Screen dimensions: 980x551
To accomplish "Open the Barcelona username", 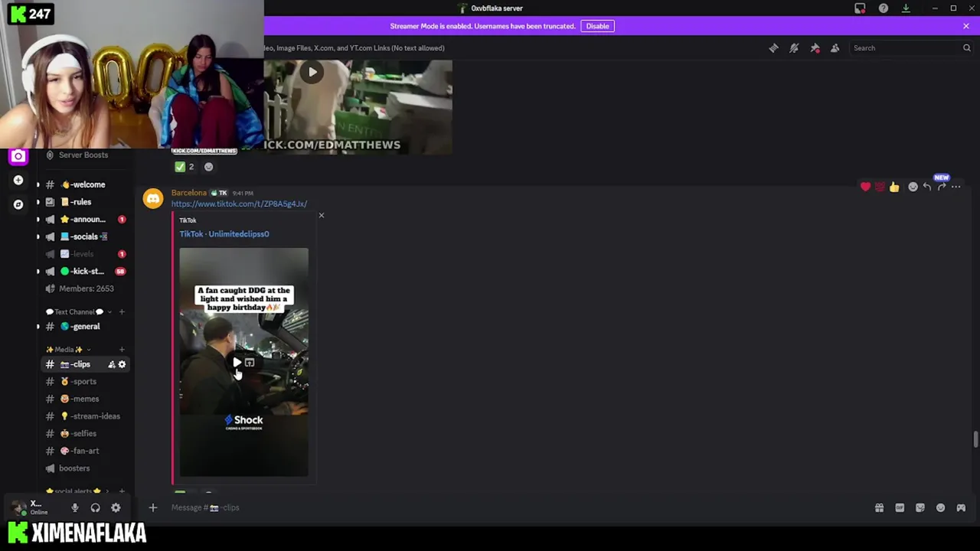I will click(x=189, y=193).
